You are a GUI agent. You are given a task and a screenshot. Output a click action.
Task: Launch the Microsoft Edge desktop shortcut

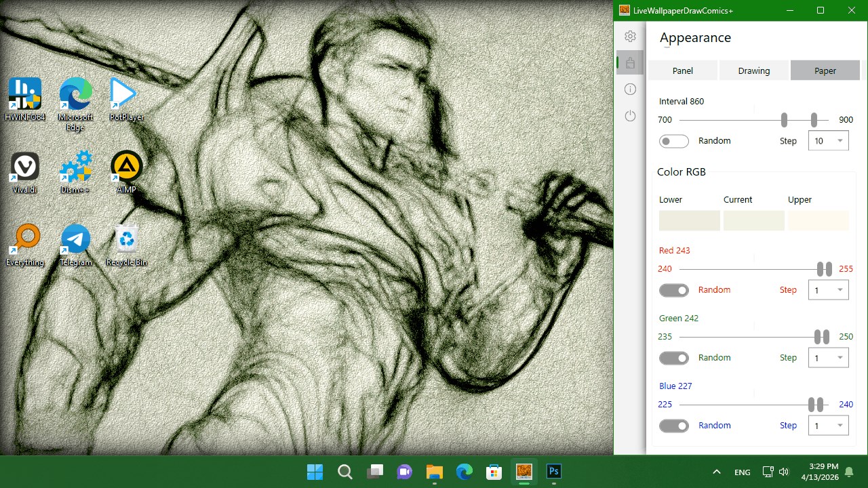(x=75, y=104)
